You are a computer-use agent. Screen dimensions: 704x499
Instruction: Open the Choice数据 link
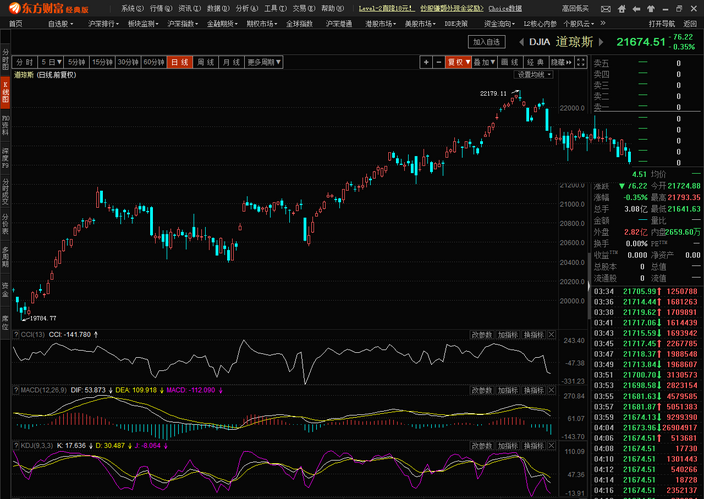(x=505, y=9)
